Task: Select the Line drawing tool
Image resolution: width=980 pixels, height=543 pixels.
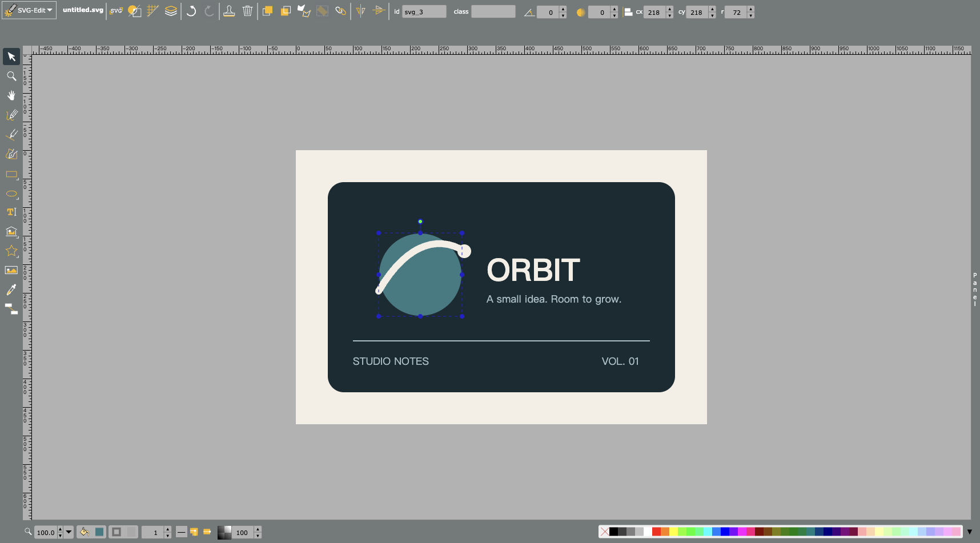Action: [11, 135]
